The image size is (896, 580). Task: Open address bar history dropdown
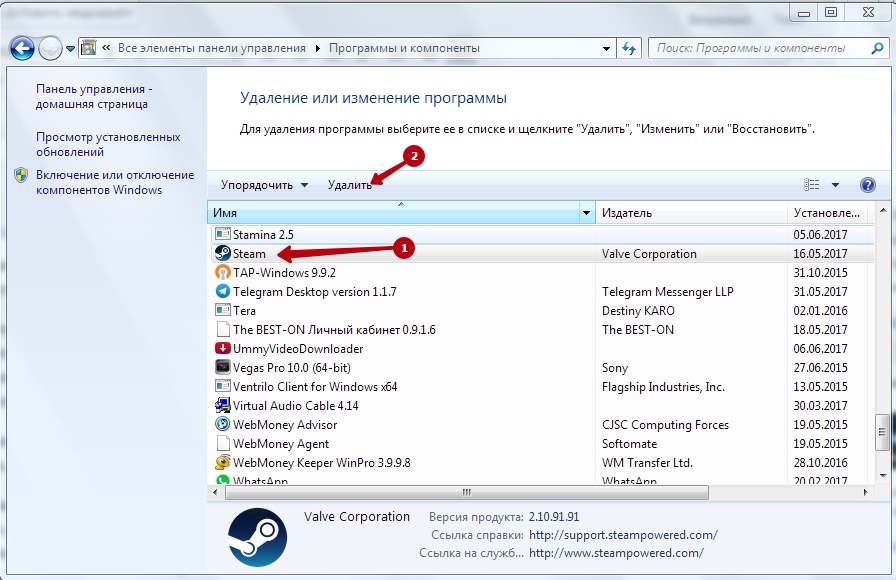point(606,49)
